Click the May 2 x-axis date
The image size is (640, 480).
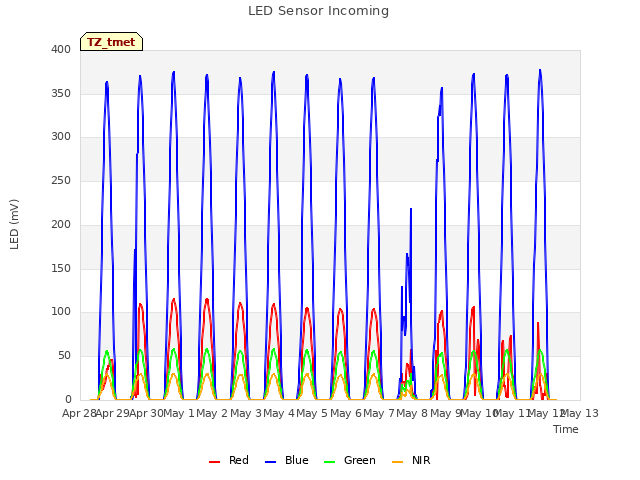(x=212, y=413)
